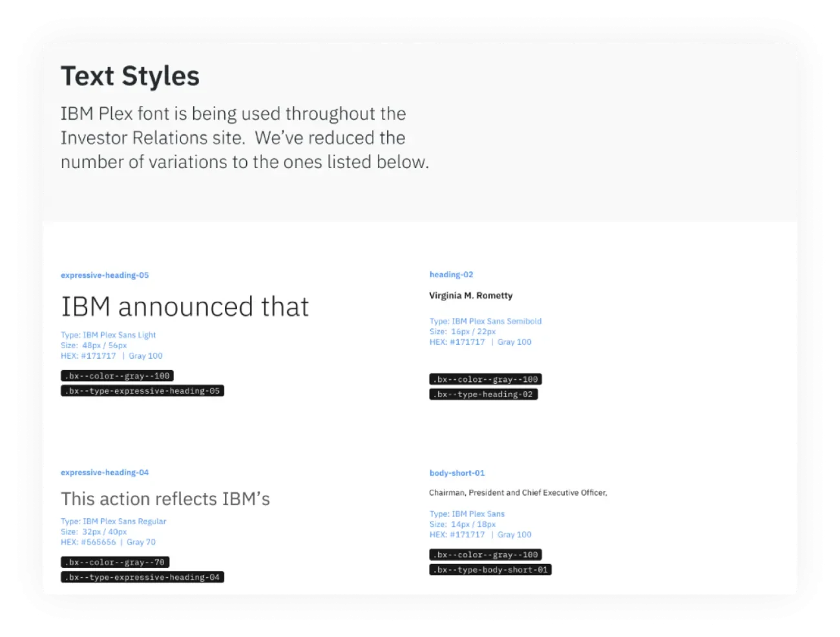Click the '.bx--type-body-short-01' code tag
840x637 pixels.
click(490, 570)
